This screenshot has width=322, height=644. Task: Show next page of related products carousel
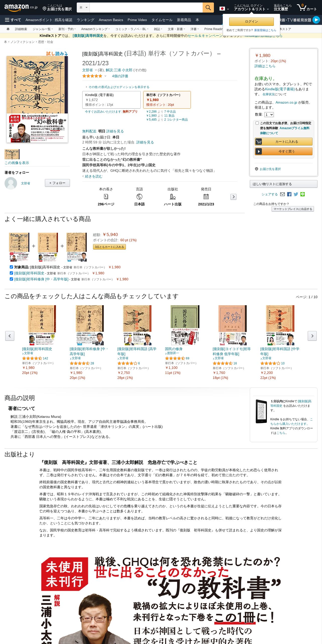[x=312, y=336]
